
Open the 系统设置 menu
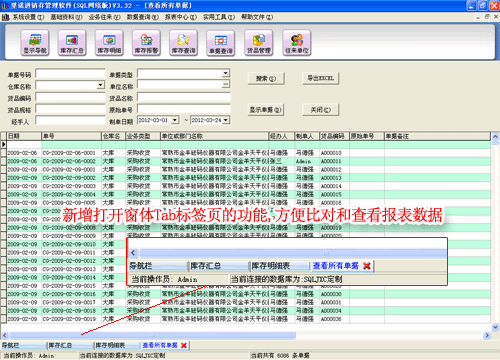(28, 17)
